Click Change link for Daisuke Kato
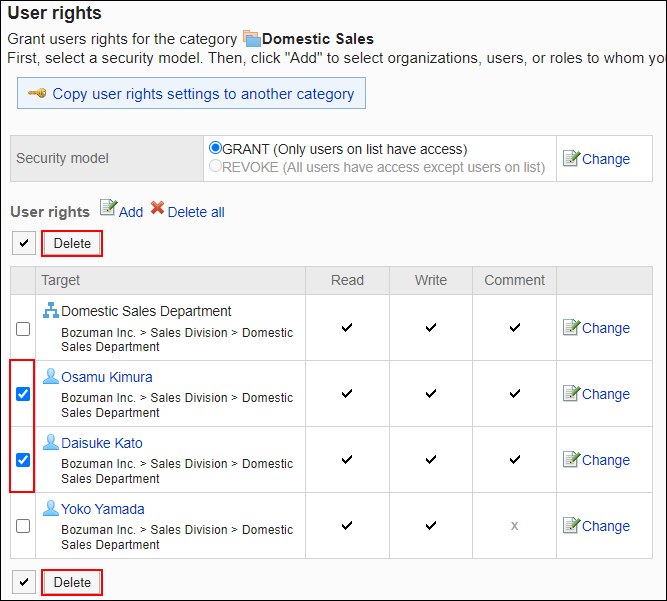Image resolution: width=667 pixels, height=601 pixels. tap(606, 460)
